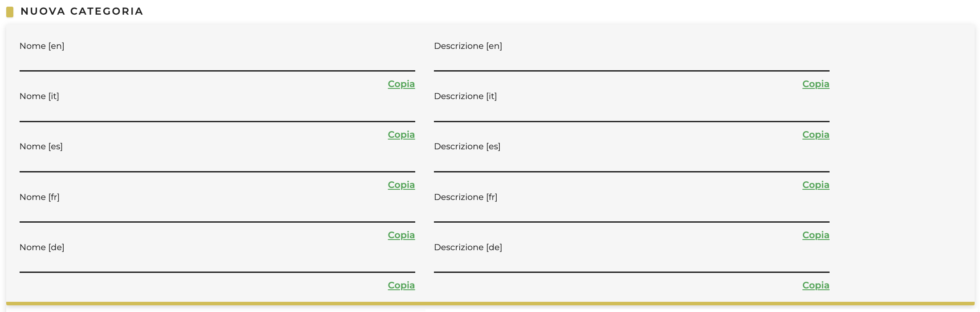The image size is (980, 312).
Task: Use Copia link under Descrizione [es]
Action: pyautogui.click(x=815, y=185)
